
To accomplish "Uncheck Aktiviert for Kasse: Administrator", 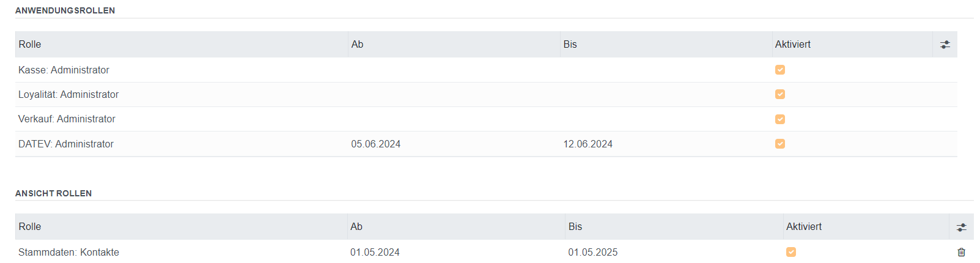I will point(779,70).
